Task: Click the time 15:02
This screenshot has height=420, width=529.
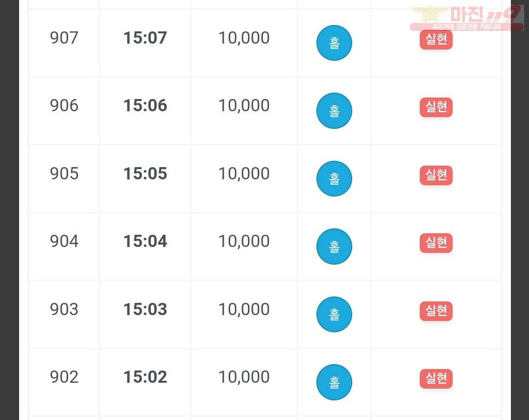Action: [145, 377]
